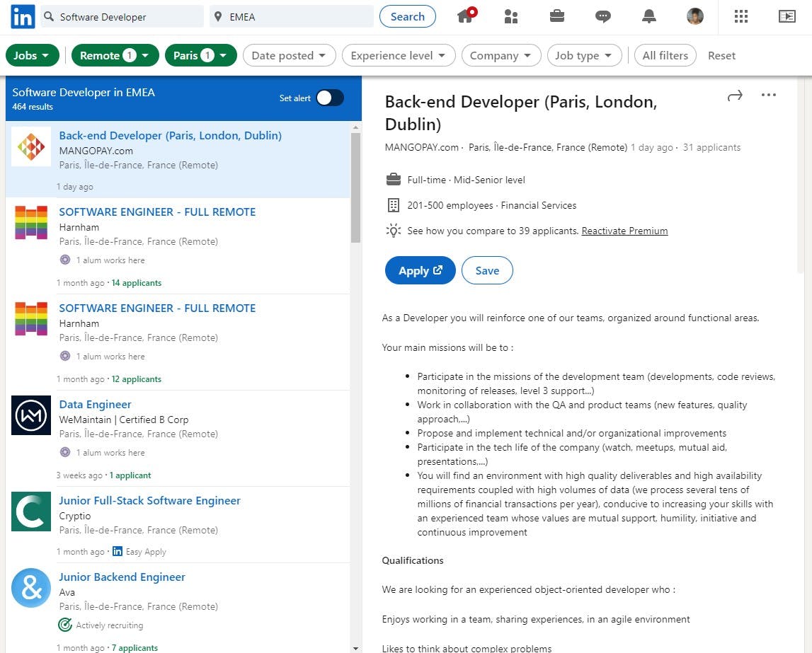The width and height of the screenshot is (812, 653).
Task: Open the Date posted dropdown
Action: pos(290,55)
